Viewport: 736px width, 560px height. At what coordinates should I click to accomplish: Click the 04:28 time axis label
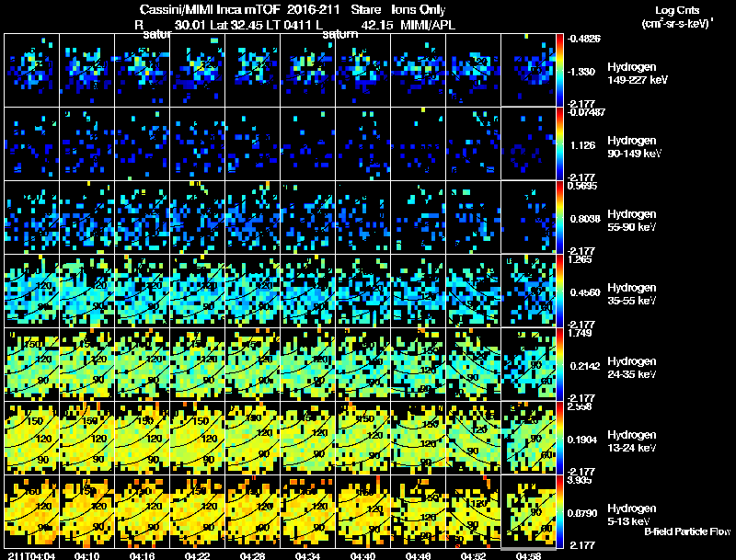click(252, 555)
